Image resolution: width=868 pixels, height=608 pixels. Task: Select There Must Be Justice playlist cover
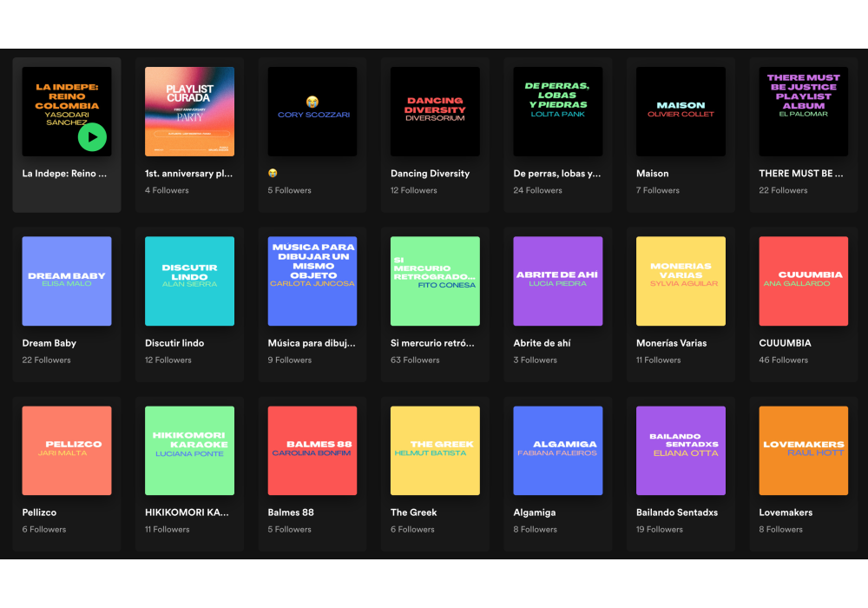pos(803,111)
